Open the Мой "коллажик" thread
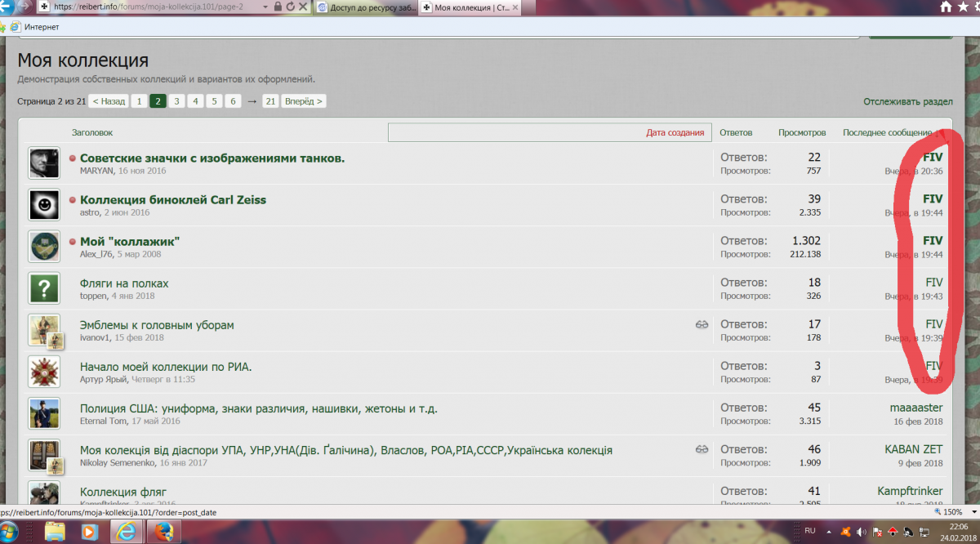Viewport: 980px width, 544px height. click(130, 241)
